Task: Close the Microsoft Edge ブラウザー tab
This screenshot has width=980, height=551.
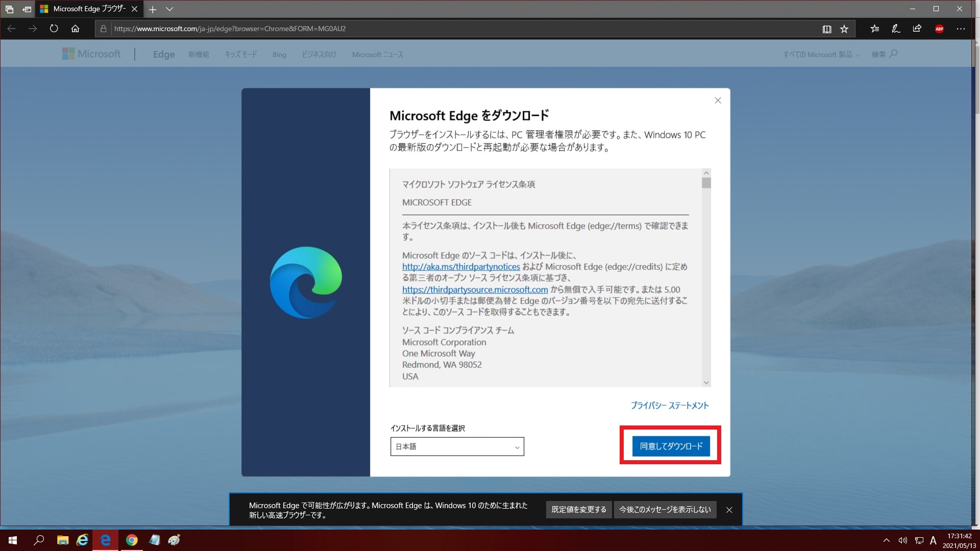Action: tap(134, 9)
